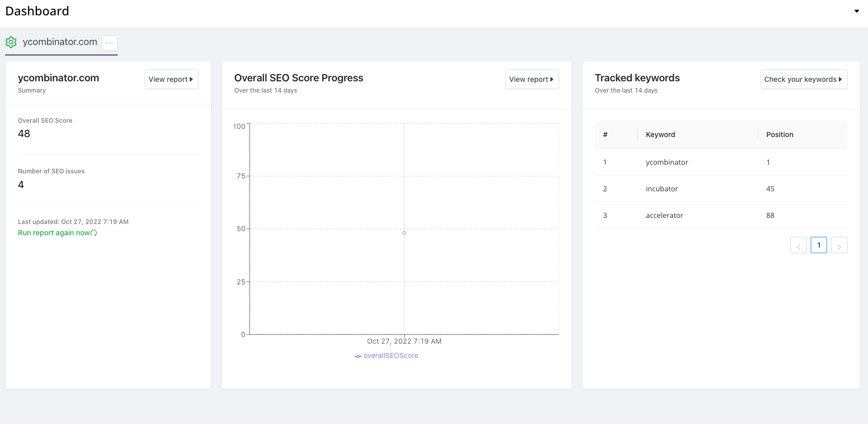Select the ycombinator keyword row

click(x=721, y=162)
